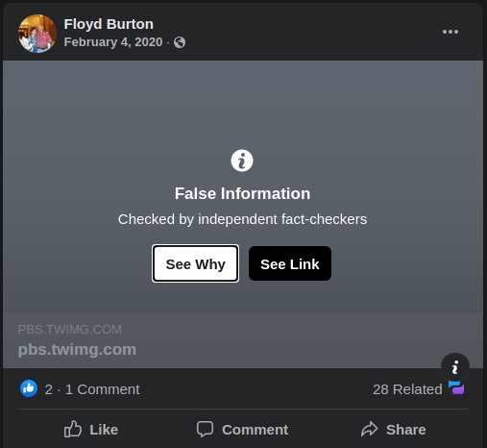Screen dimensions: 487x448
Task: View the 2 reactions count
Action: (x=49, y=389)
